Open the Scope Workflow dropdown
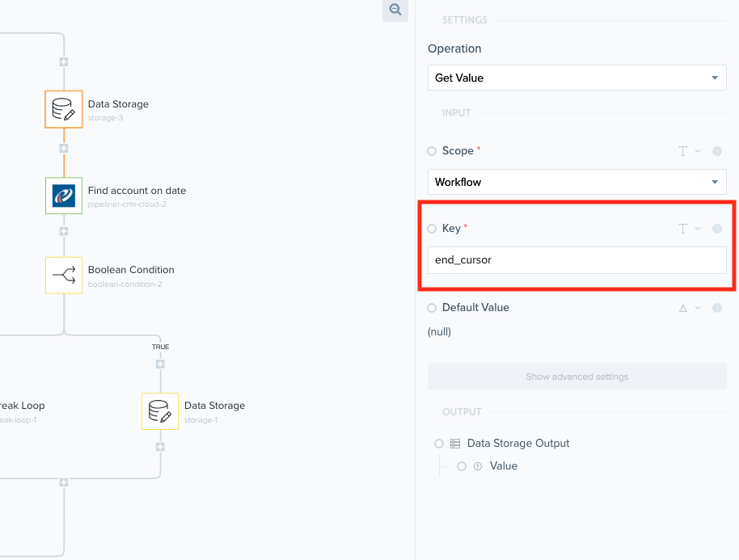The height and width of the screenshot is (560, 739). [576, 182]
